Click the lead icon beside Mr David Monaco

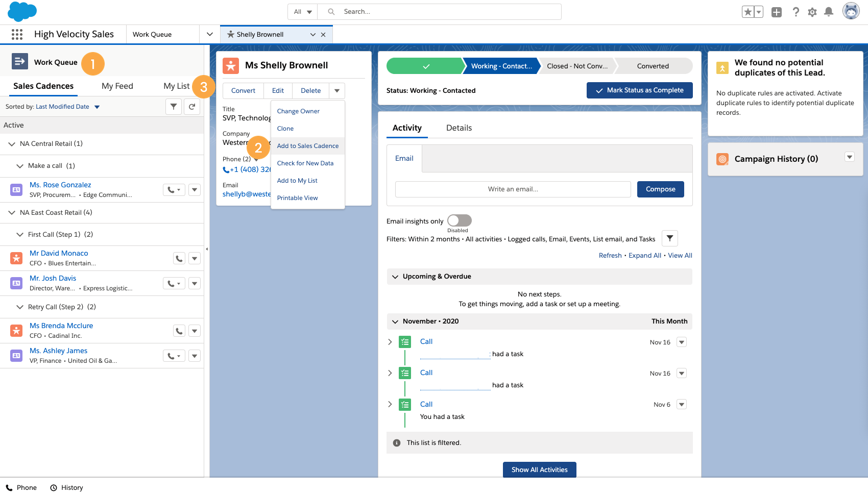click(16, 258)
